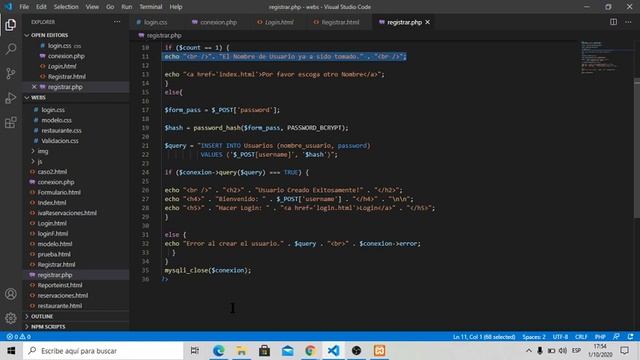Click the volume icon in system tray

[x=563, y=351]
